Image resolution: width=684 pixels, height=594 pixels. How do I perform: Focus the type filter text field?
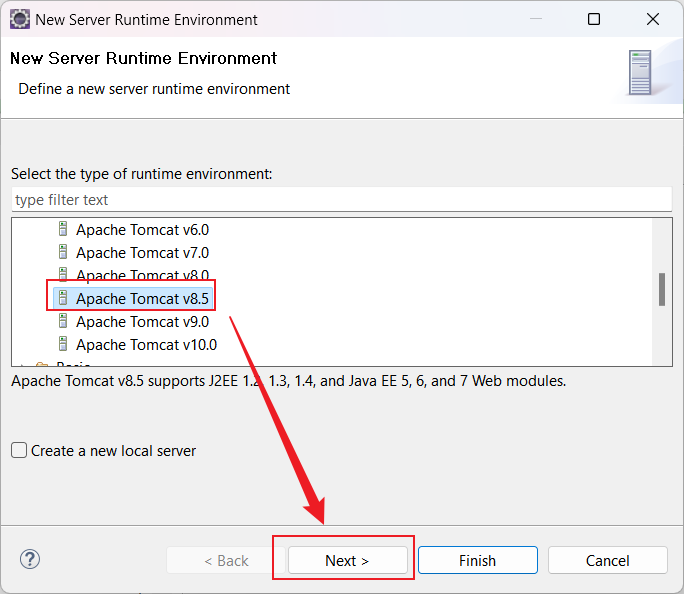coord(342,200)
